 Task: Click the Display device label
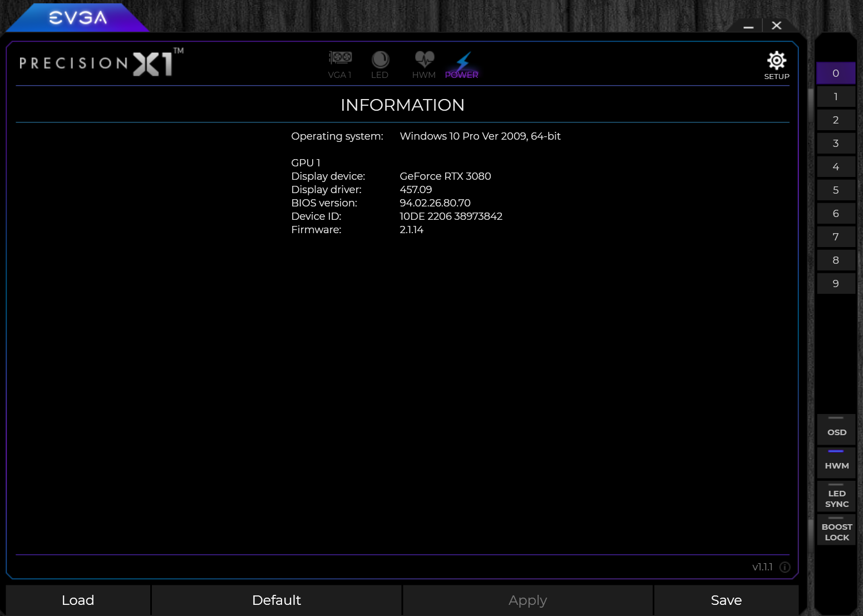click(328, 176)
